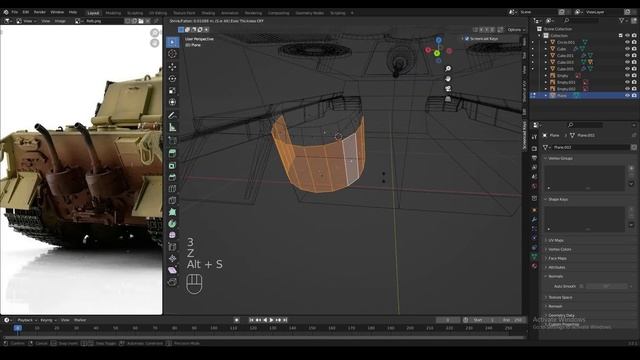Jump to the end frame in the timeline

click(285, 320)
